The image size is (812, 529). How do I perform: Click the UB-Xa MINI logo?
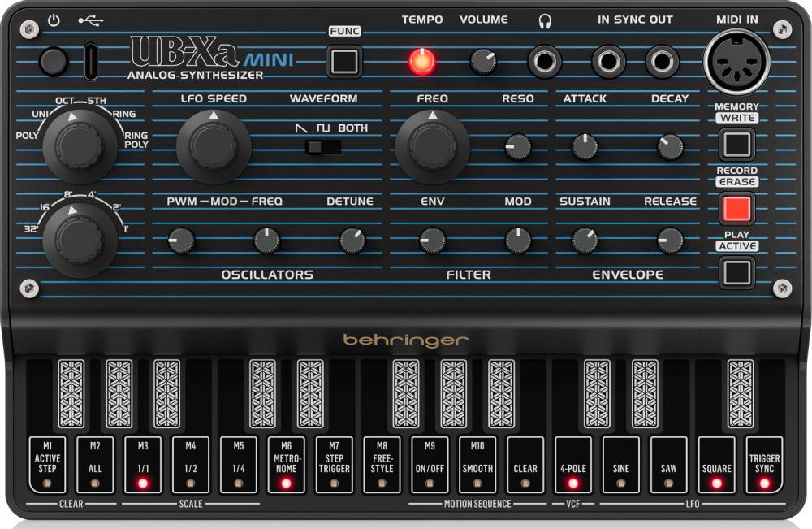(x=211, y=54)
